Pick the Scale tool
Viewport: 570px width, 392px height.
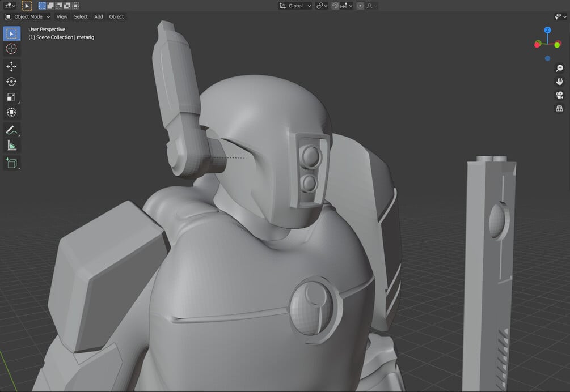(12, 97)
